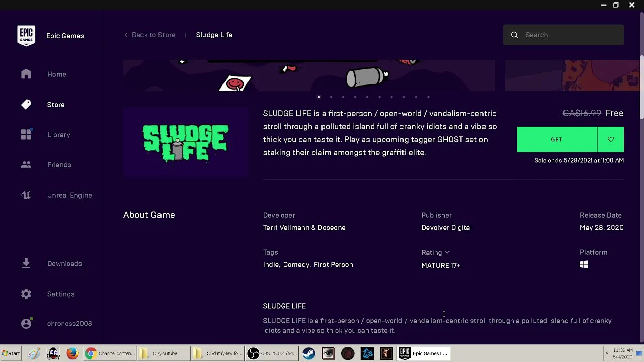Select the seventh carousel dot

pyautogui.click(x=391, y=97)
